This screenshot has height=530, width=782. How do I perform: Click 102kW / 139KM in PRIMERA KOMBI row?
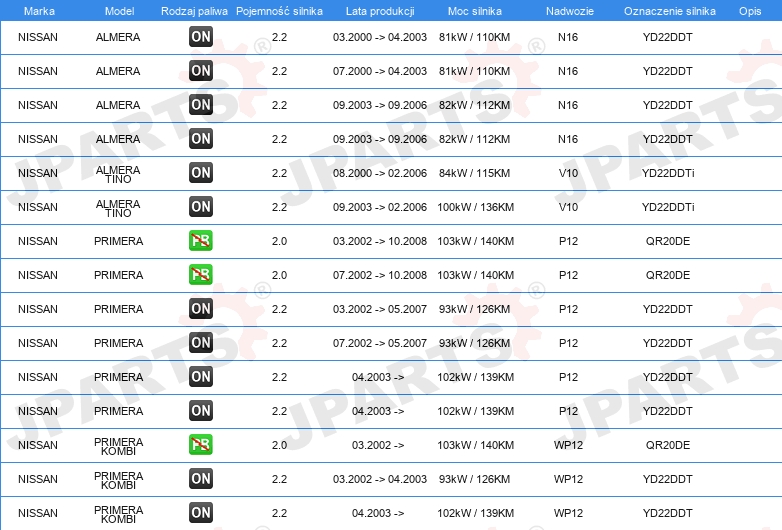coord(475,513)
